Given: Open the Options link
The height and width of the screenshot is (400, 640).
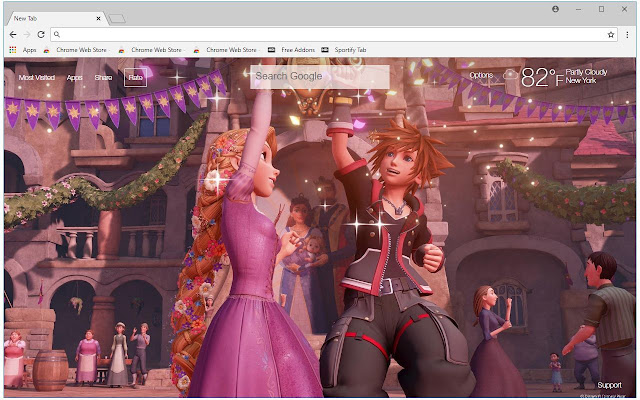Looking at the screenshot, I should coord(481,75).
